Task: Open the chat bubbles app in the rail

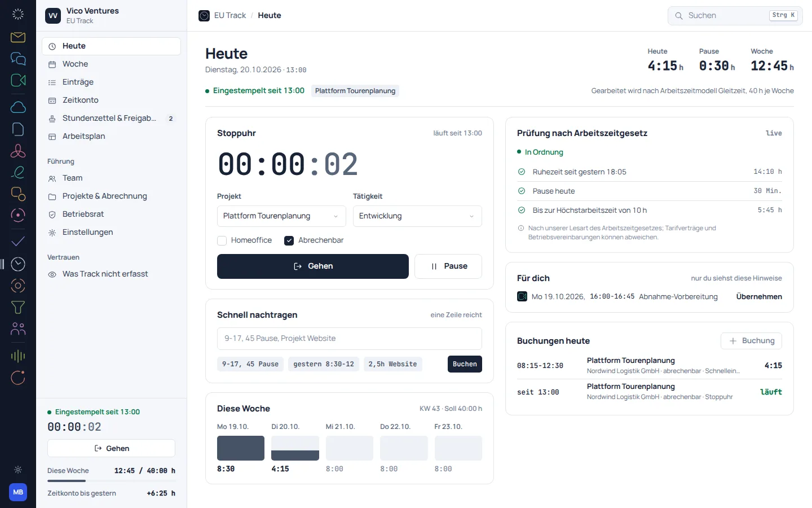Action: [18, 59]
